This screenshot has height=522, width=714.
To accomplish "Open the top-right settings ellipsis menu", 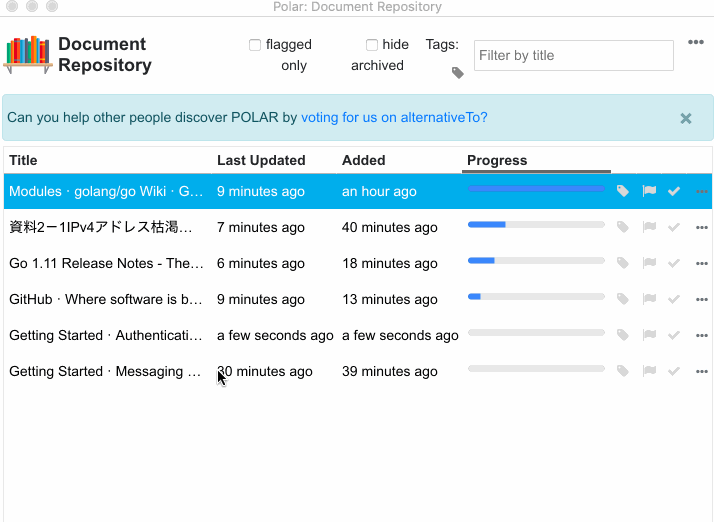I will 696,42.
